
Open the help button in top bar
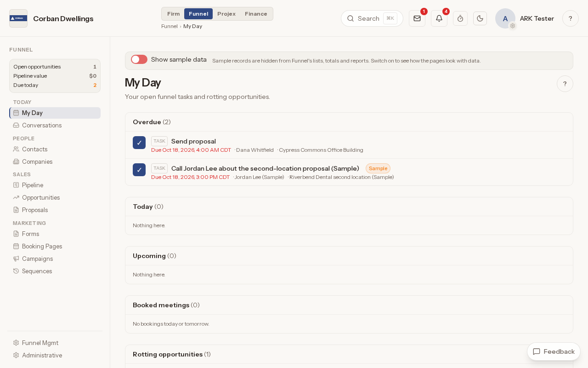[571, 18]
